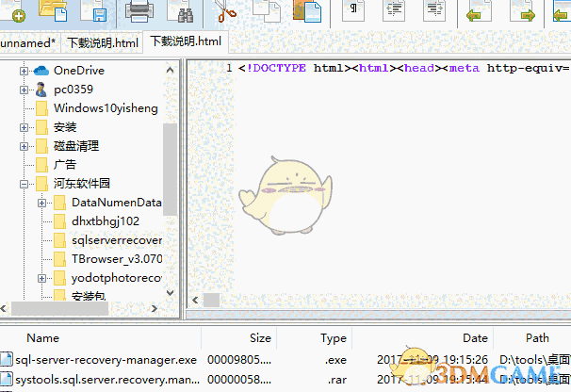571x392 pixels.
Task: Select the active 下载说明.html tab
Action: click(x=186, y=41)
